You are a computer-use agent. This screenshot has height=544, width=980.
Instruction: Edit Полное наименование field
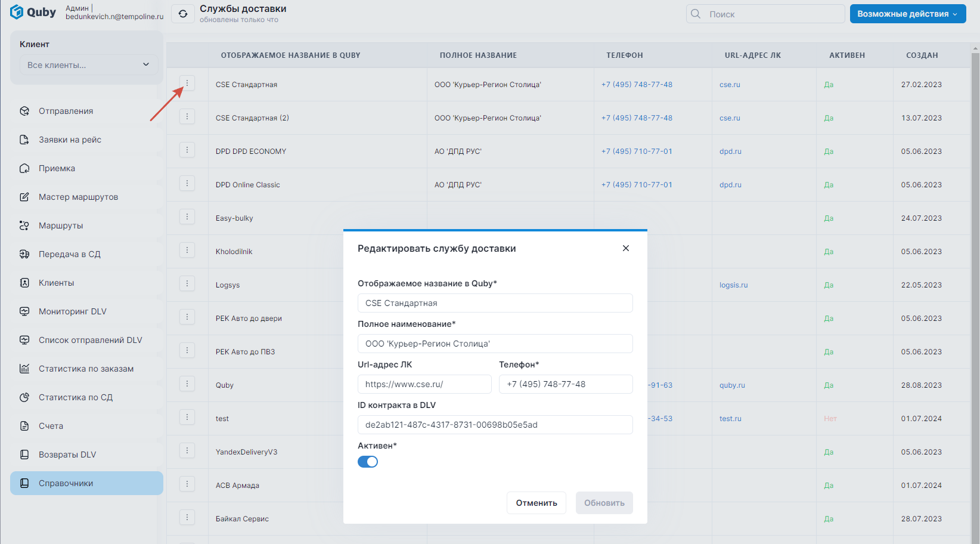click(495, 344)
